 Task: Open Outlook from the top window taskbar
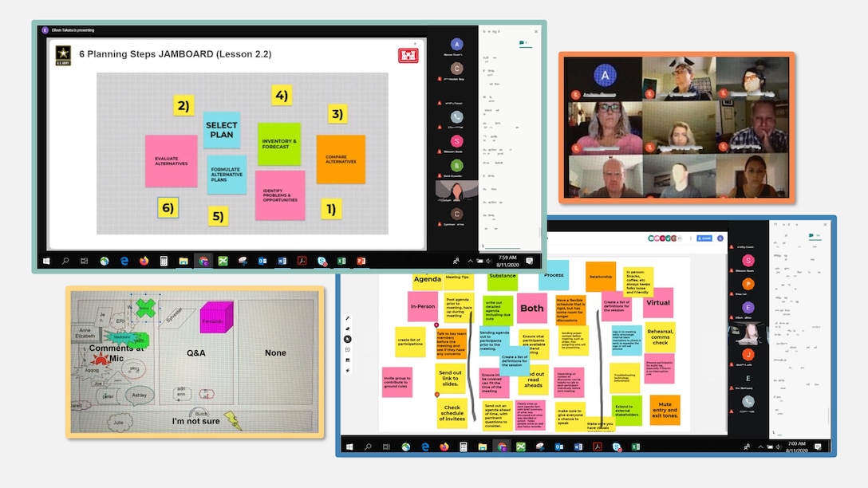click(262, 262)
